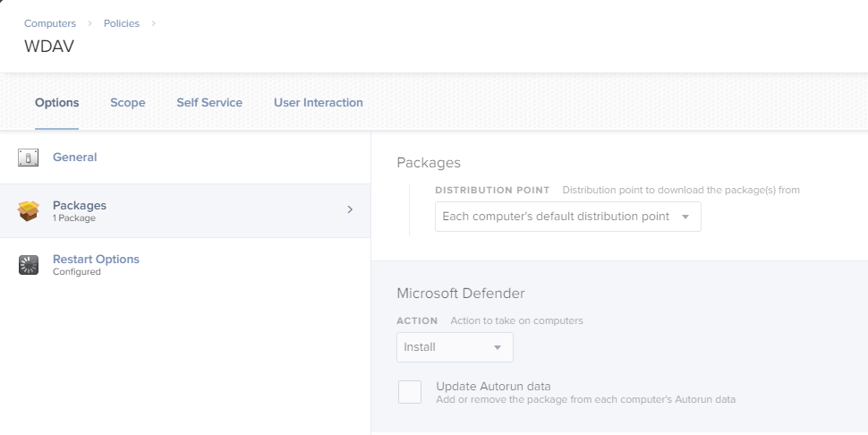Click the Packages box icon

[29, 211]
